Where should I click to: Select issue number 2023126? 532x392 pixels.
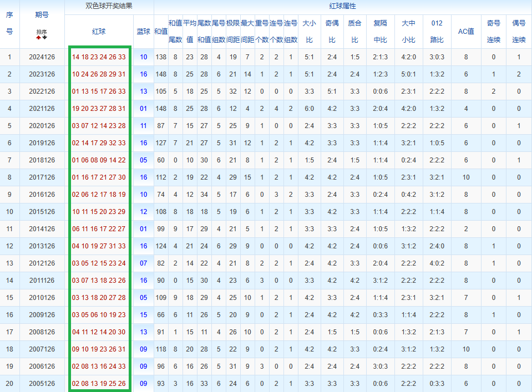42,74
